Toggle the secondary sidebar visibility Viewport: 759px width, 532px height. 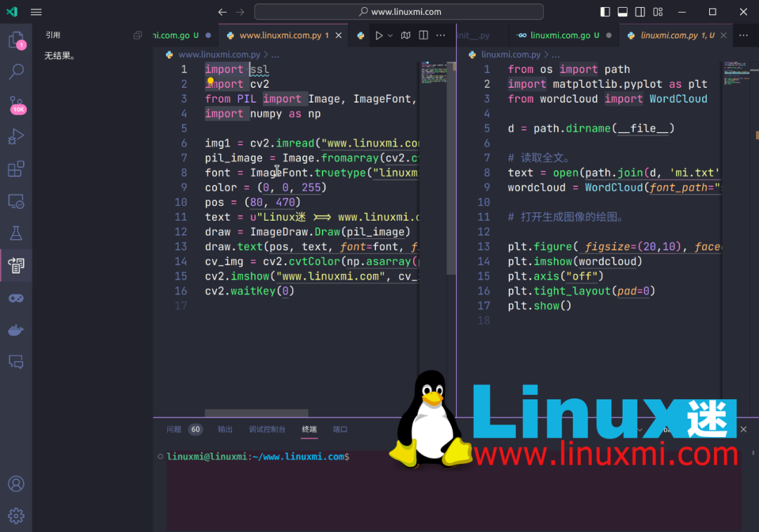[x=640, y=12]
